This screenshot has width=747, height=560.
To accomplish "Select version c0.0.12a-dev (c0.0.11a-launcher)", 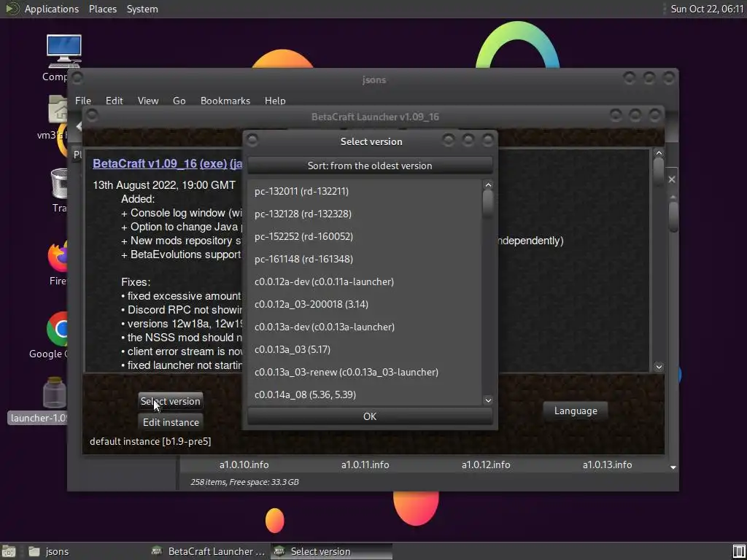I will [365, 282].
